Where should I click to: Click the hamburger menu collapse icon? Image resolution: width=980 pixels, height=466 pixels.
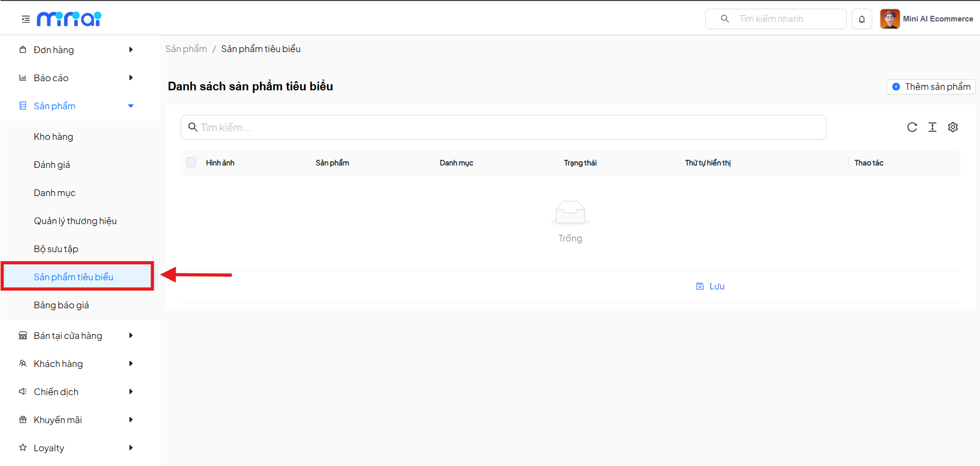26,19
